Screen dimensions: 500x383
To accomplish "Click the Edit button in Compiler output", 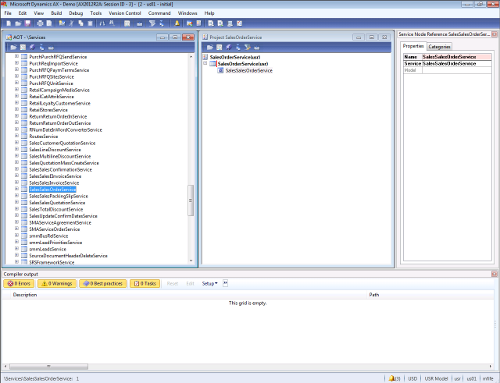I will tap(190, 283).
